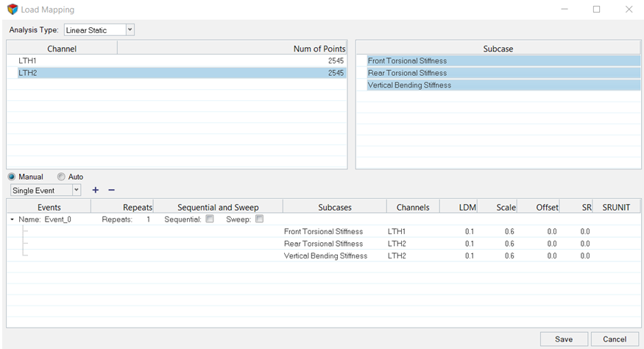
Task: Click LDM value for Front Torsional Stiffness
Action: click(x=469, y=231)
